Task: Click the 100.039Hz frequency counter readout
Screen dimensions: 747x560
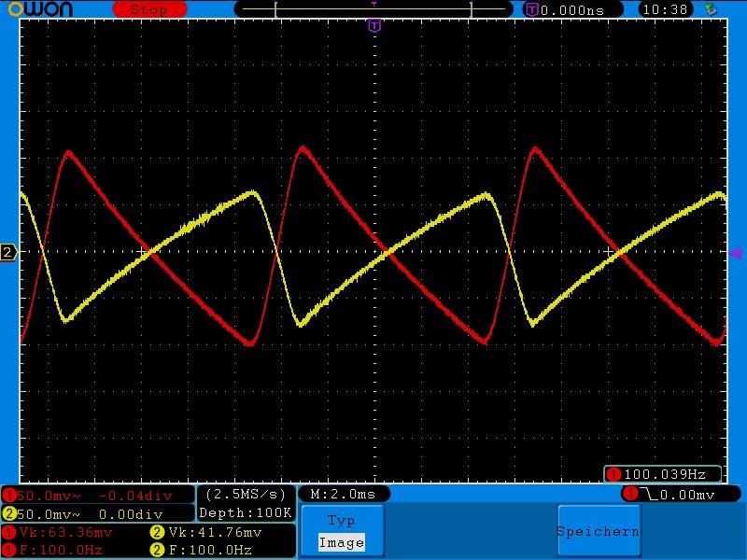Action: (x=664, y=474)
